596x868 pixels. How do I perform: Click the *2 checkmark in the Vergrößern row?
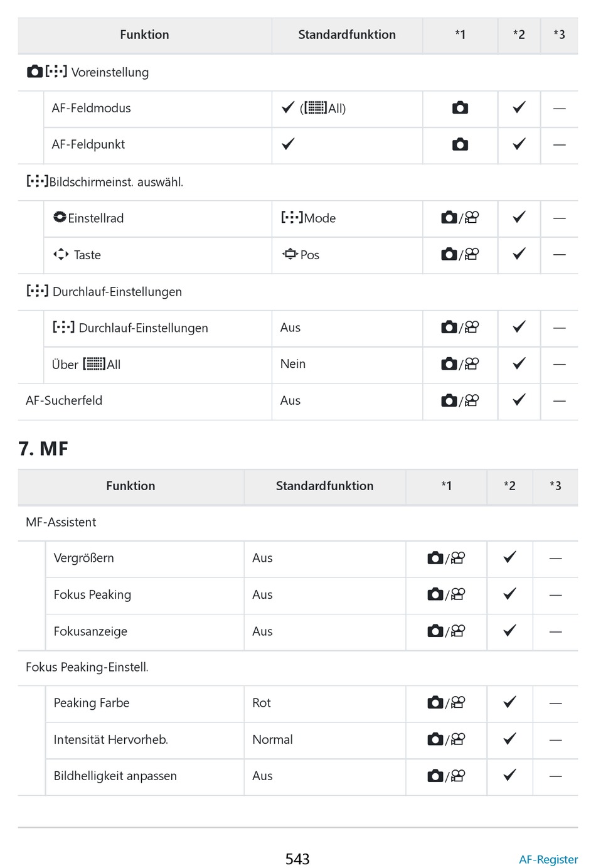tap(510, 557)
